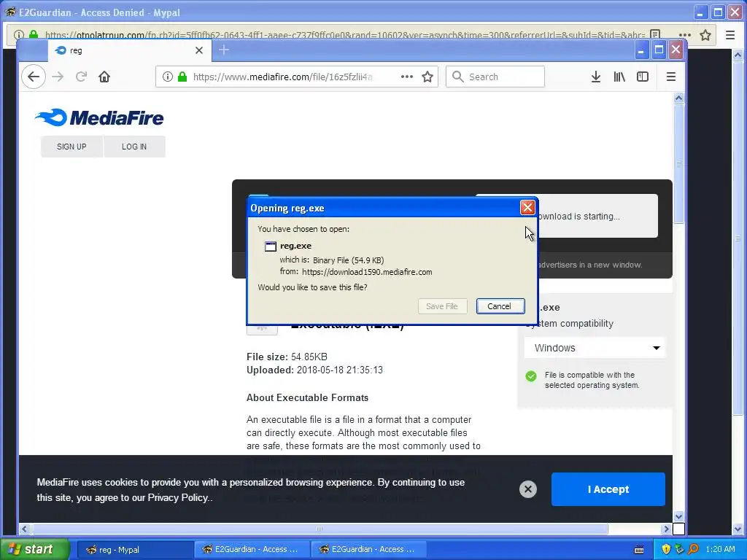Cancel the reg.exe download dialog
Image resolution: width=747 pixels, height=560 pixels.
tap(500, 306)
